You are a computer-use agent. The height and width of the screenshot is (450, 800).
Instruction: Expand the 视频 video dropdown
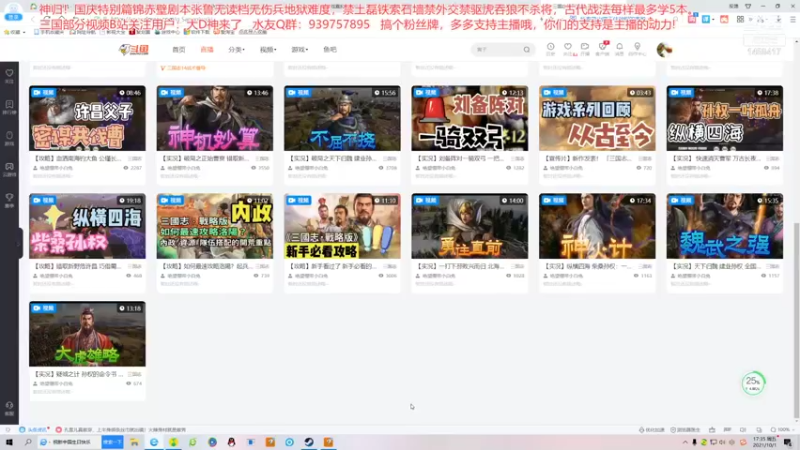point(268,49)
